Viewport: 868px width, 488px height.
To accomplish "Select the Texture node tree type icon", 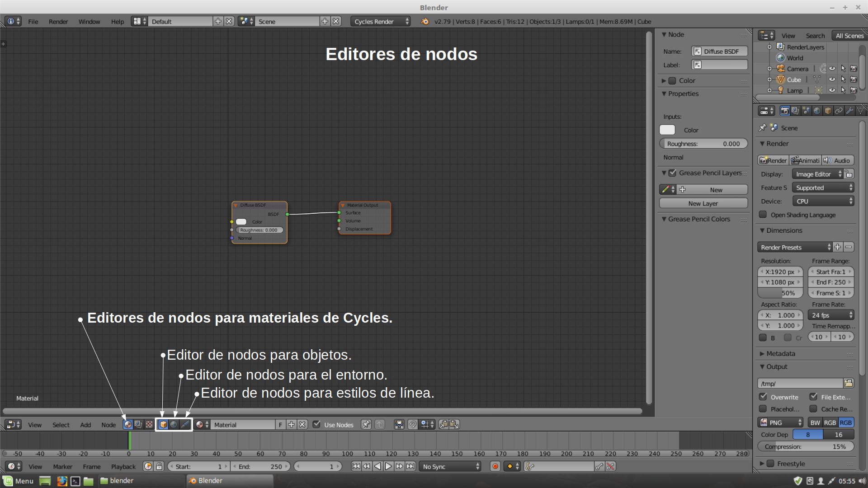I will tap(149, 424).
